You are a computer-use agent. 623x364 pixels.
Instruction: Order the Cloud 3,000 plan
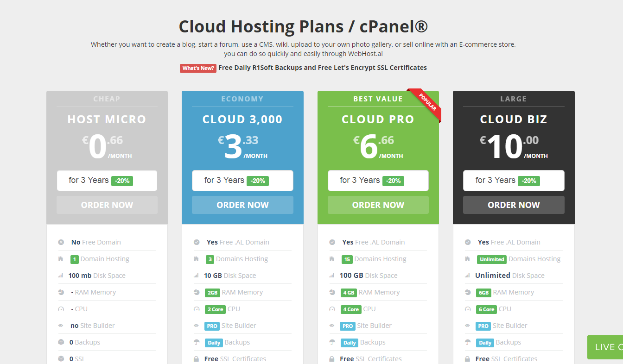click(x=242, y=205)
